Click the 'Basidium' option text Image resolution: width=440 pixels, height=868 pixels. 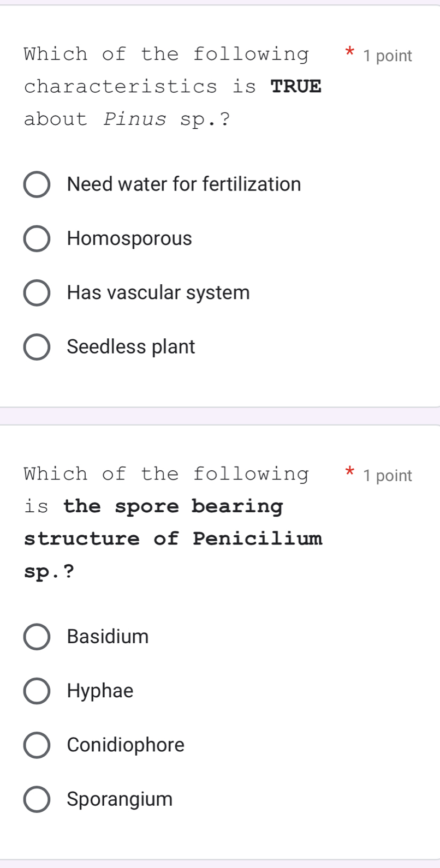[x=108, y=637]
